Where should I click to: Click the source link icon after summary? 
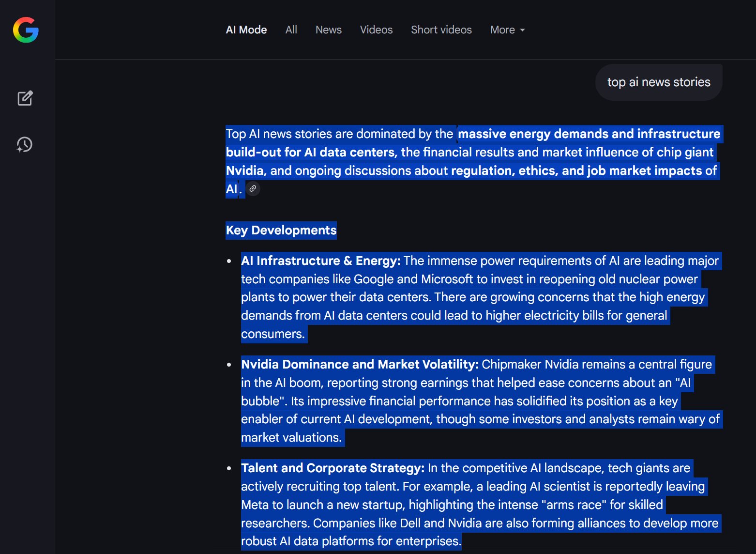pos(253,189)
